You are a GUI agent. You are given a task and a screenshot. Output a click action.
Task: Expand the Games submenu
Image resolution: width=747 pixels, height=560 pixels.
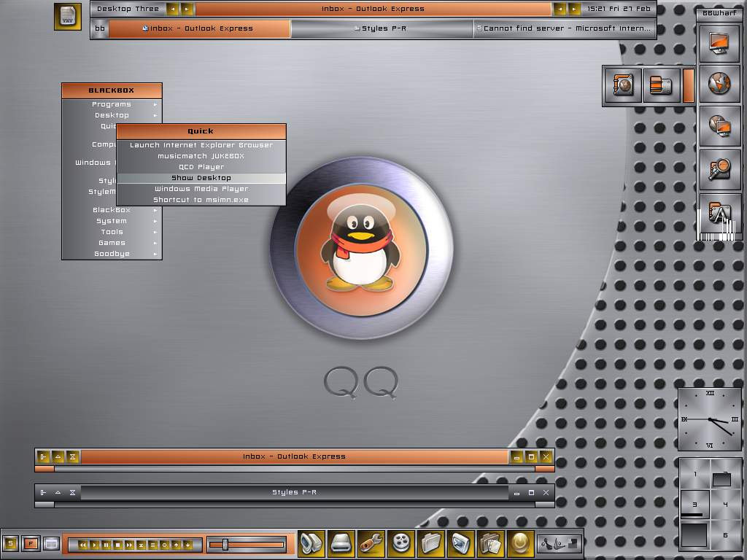[112, 243]
